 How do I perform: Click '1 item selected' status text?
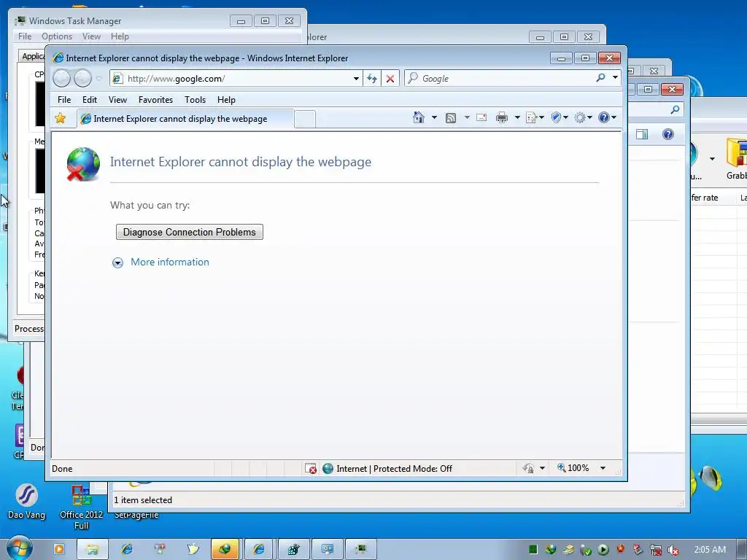pyautogui.click(x=143, y=500)
